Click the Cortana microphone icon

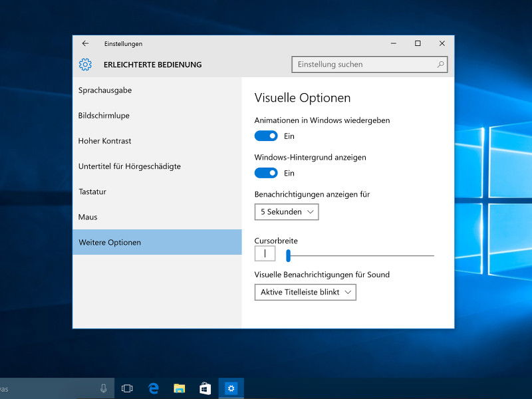pos(104,388)
